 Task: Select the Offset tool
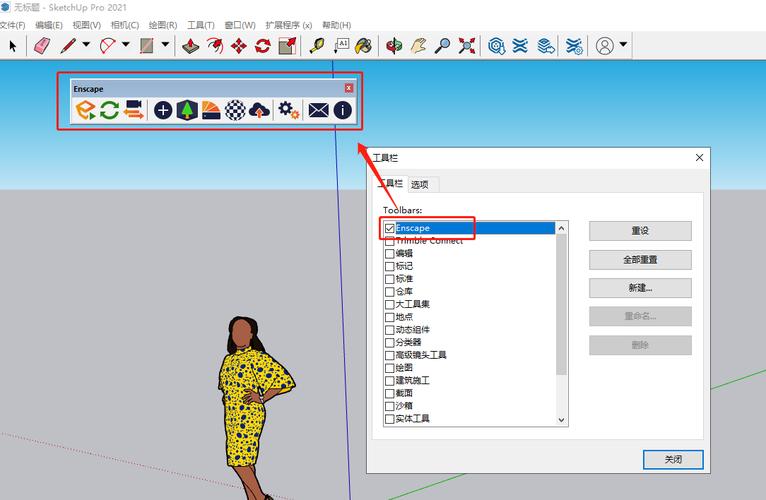214,46
